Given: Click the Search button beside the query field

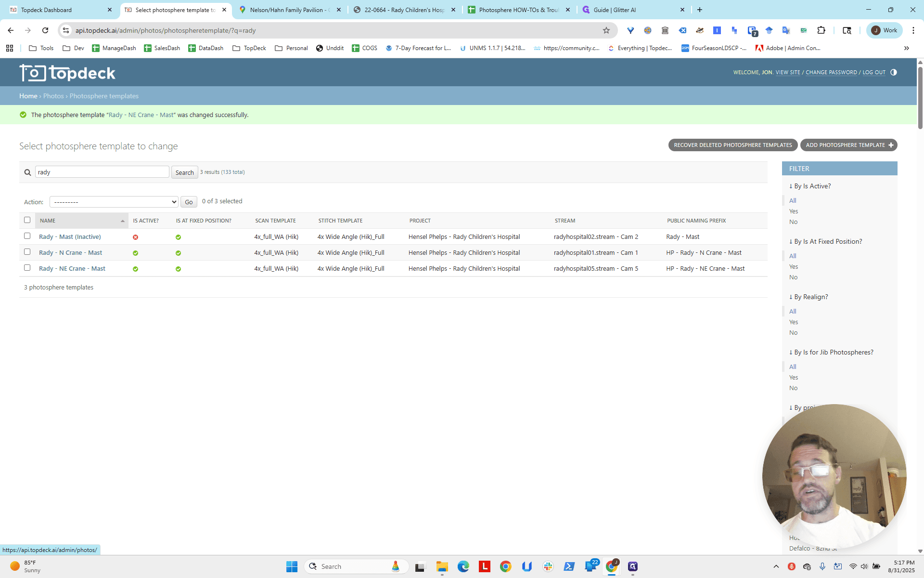Looking at the screenshot, I should [x=185, y=172].
